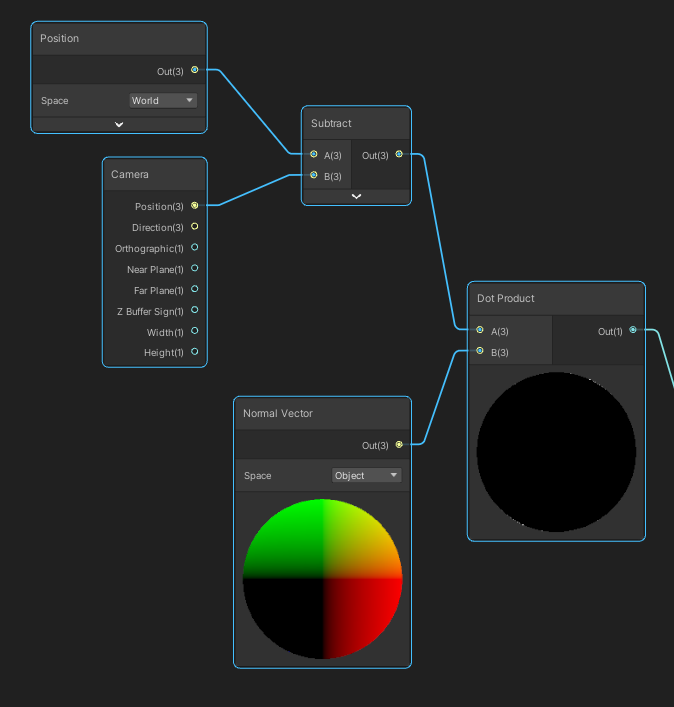Expand the Subtract node preview chevron
The image size is (674, 707).
[x=356, y=197]
